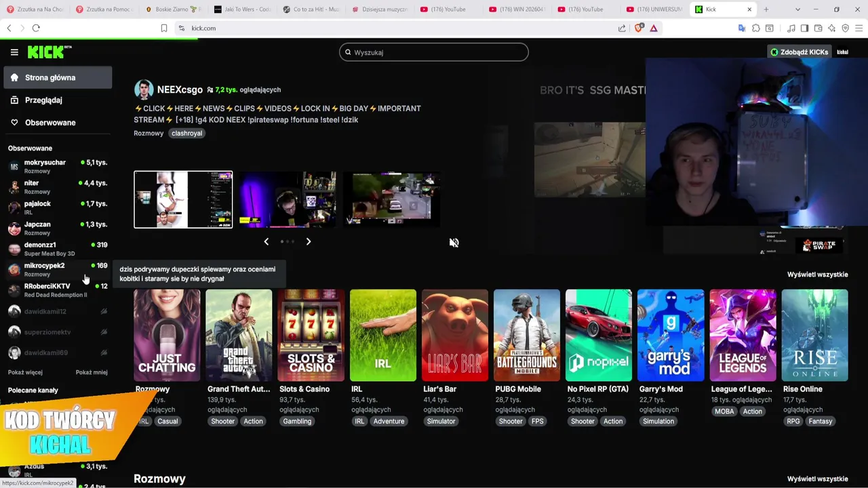Click Wyświetl wszystkie beside the Rozmowy heading

pos(817,479)
